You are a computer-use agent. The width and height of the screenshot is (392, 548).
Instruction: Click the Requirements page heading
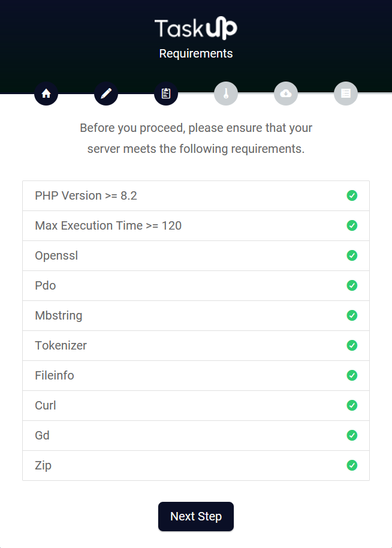pyautogui.click(x=196, y=53)
